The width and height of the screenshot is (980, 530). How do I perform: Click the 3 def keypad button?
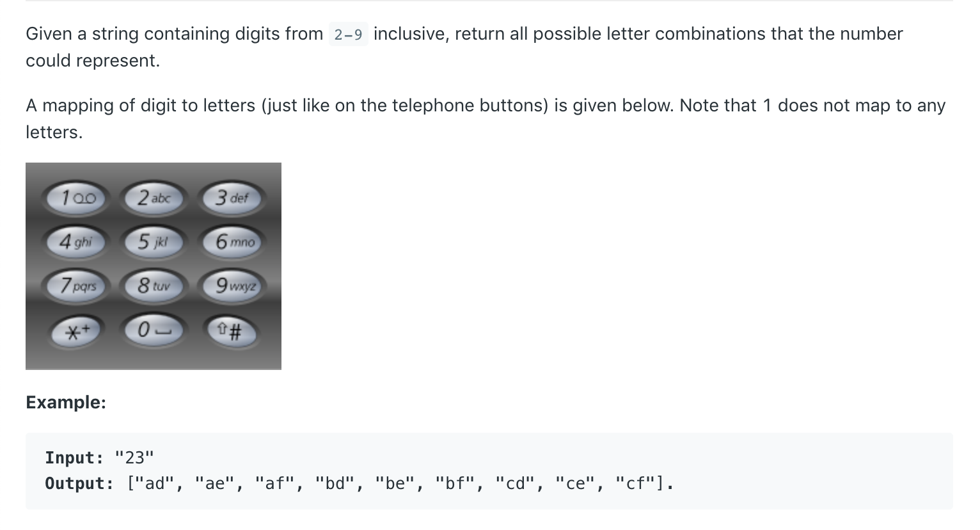pos(232,198)
